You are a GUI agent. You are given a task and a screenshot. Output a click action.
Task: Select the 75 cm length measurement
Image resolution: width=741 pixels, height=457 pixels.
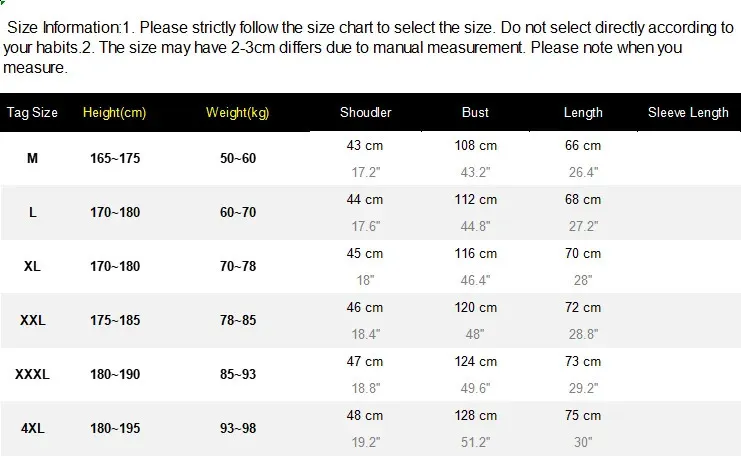point(583,415)
